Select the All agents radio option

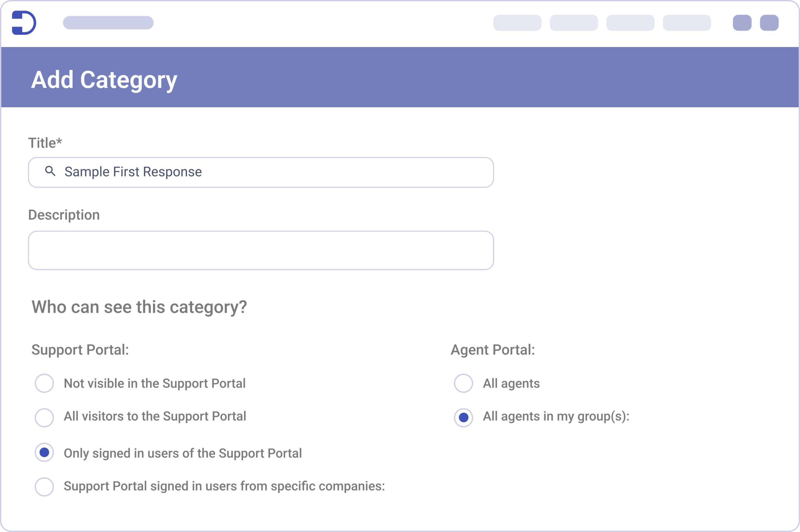point(463,383)
